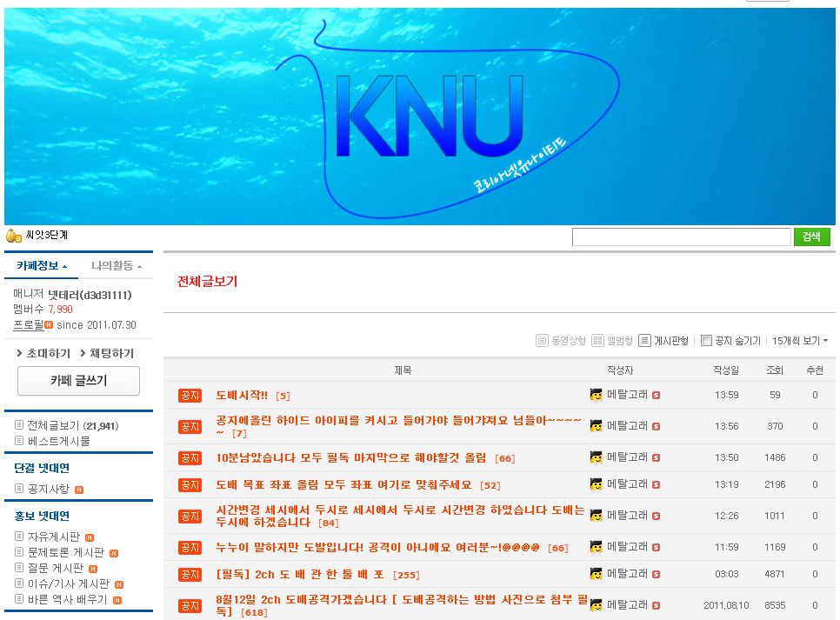Screen dimensions: 840x620
Task: Select the document icon beside 베스트게시물
Action: pos(18,438)
